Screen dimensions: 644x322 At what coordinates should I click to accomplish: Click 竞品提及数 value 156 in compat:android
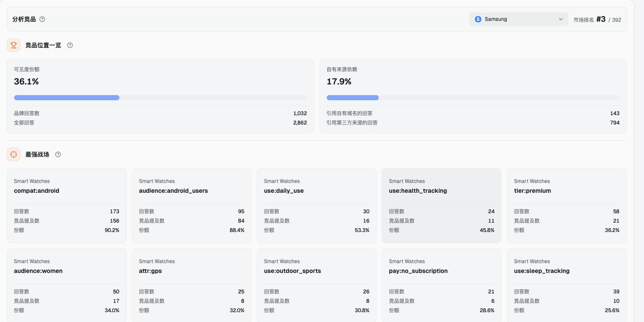point(114,221)
